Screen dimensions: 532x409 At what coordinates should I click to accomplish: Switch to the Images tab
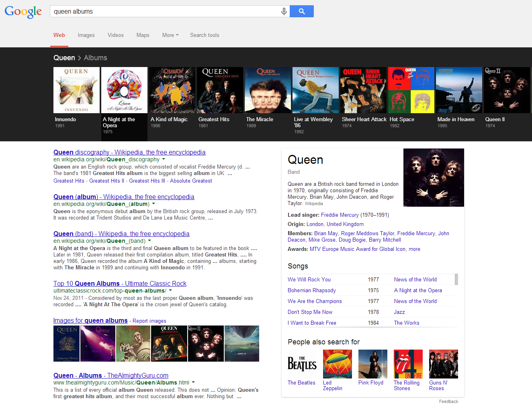pos(86,35)
